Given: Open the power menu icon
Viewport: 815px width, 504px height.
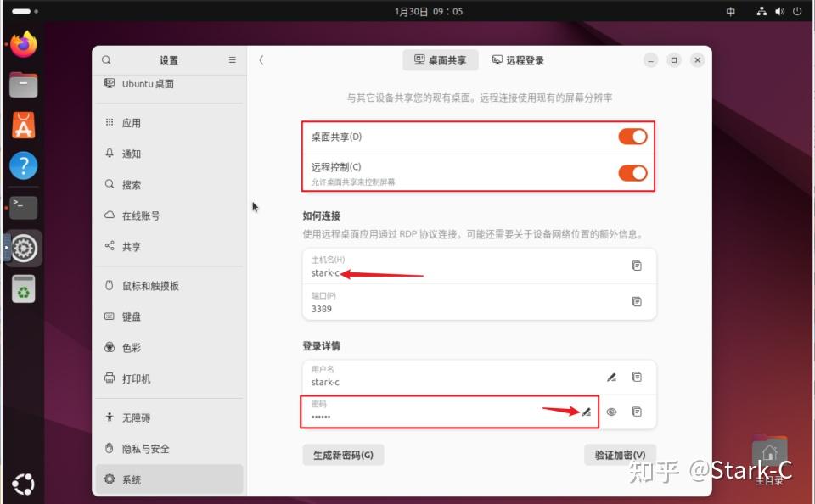Looking at the screenshot, I should pos(797,11).
